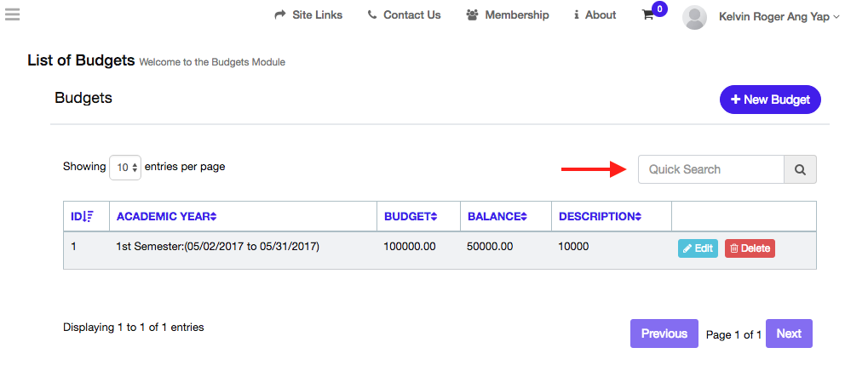
Task: Click the Site Links share arrow icon
Action: 280,15
